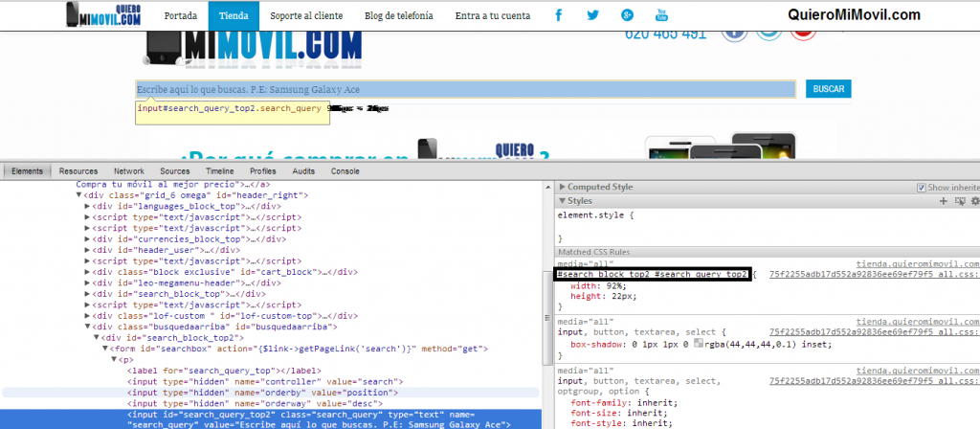Open the Timeline tab

tap(219, 170)
